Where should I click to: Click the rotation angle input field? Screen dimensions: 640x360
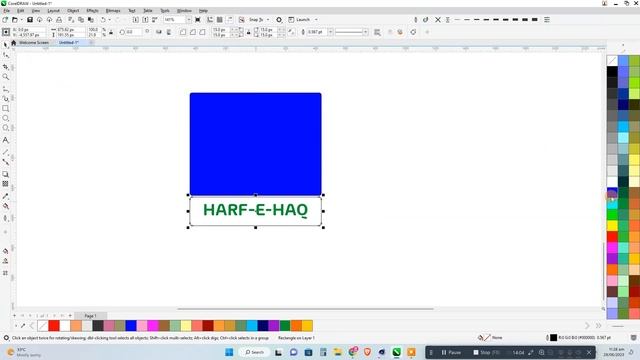[133, 32]
